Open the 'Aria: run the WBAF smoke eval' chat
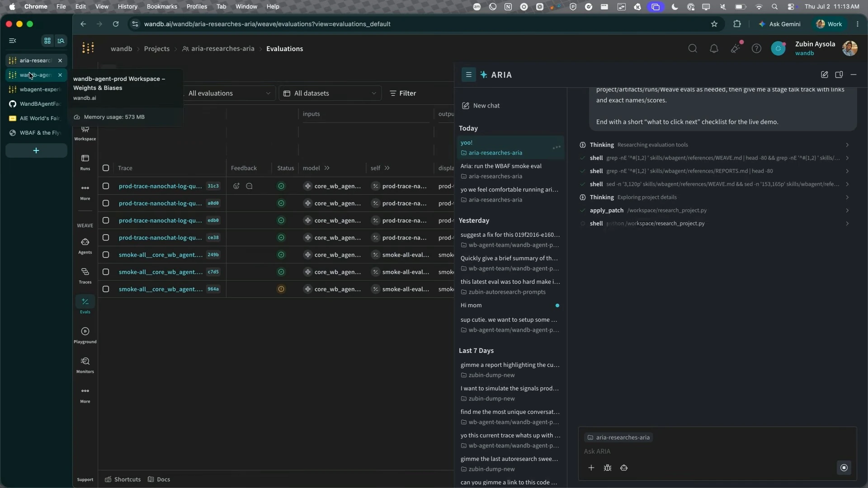This screenshot has width=868, height=488. [x=510, y=171]
